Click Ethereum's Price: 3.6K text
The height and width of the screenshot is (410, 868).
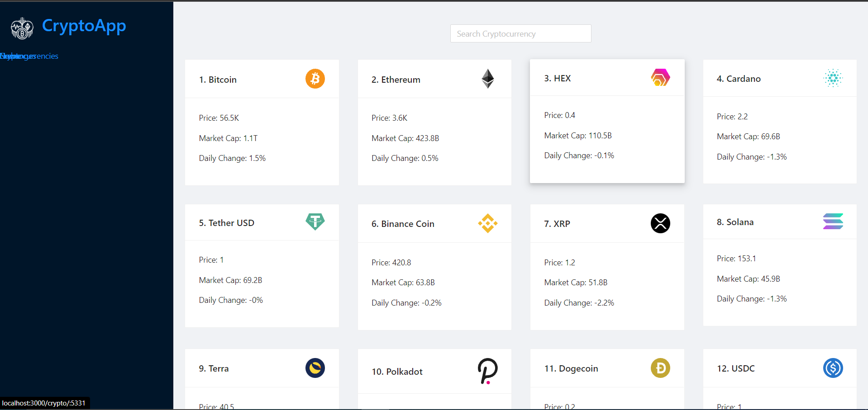point(389,118)
